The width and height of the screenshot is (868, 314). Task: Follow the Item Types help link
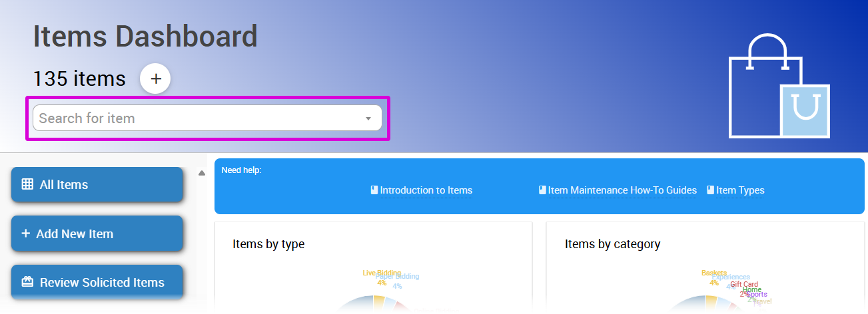point(740,190)
